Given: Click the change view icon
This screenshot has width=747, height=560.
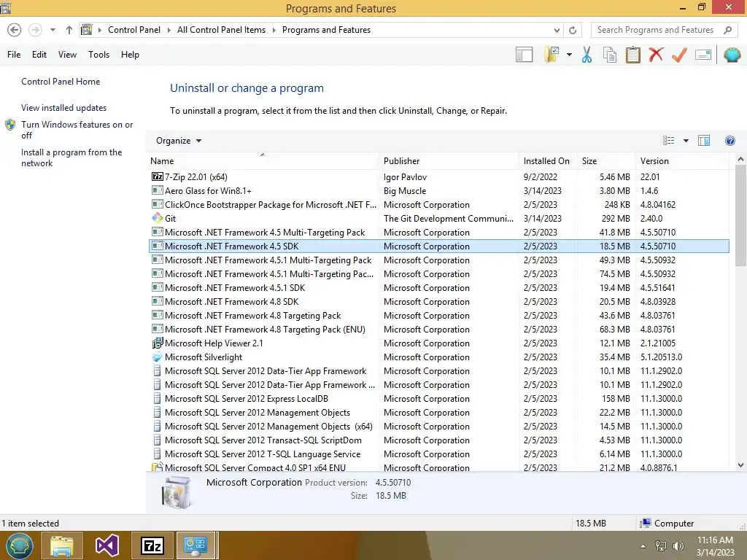Looking at the screenshot, I should pos(668,141).
